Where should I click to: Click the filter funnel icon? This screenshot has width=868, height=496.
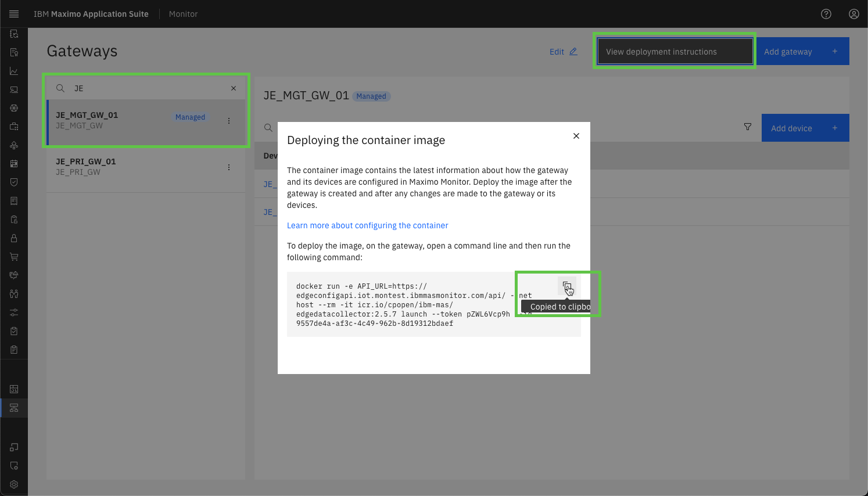(x=748, y=127)
